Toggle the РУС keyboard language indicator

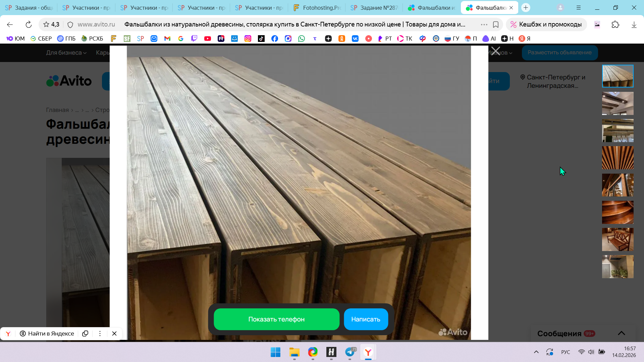coord(566,352)
